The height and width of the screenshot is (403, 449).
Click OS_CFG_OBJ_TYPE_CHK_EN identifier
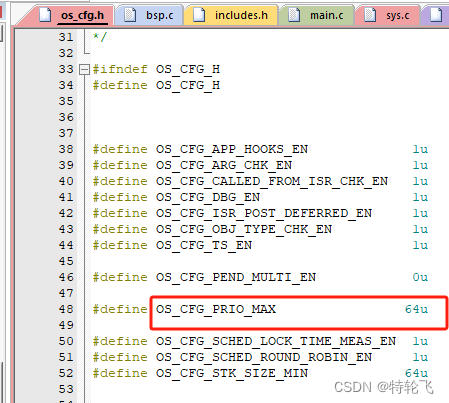tap(244, 230)
